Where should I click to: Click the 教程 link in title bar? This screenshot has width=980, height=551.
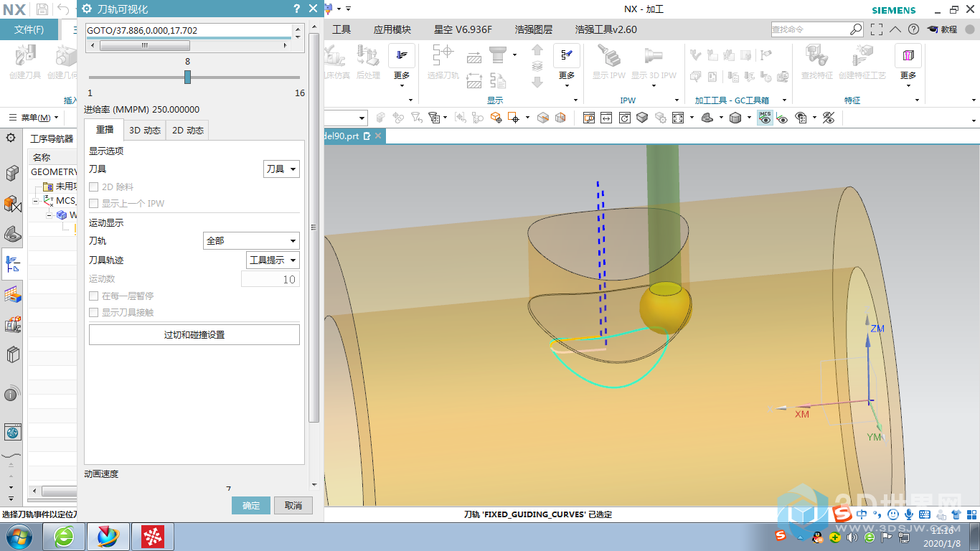point(943,29)
